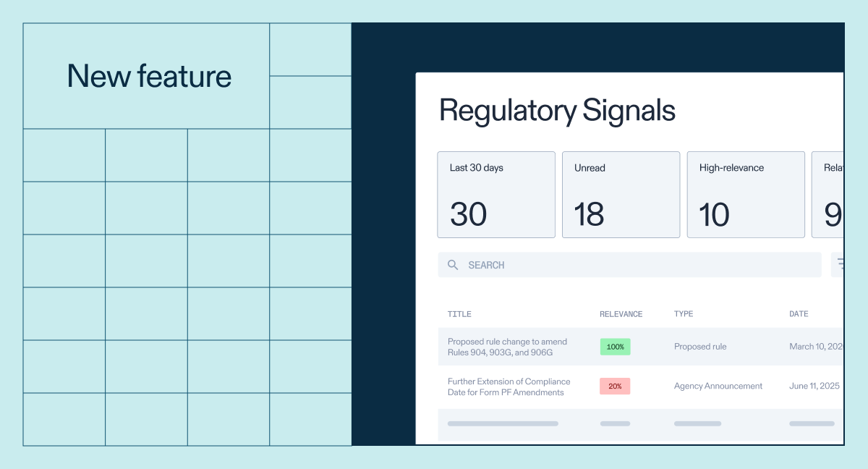Image resolution: width=868 pixels, height=469 pixels.
Task: Sort by the DATE column header
Action: (x=799, y=313)
